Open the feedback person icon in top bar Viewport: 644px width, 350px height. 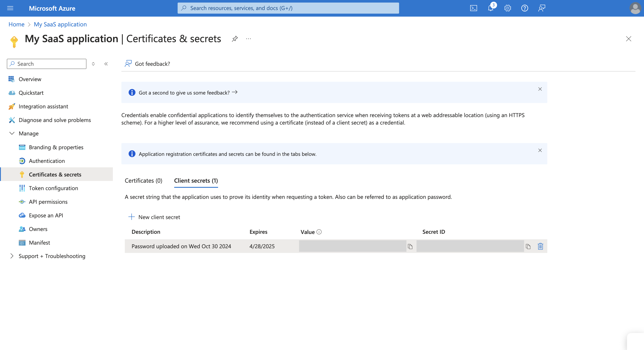click(x=542, y=8)
